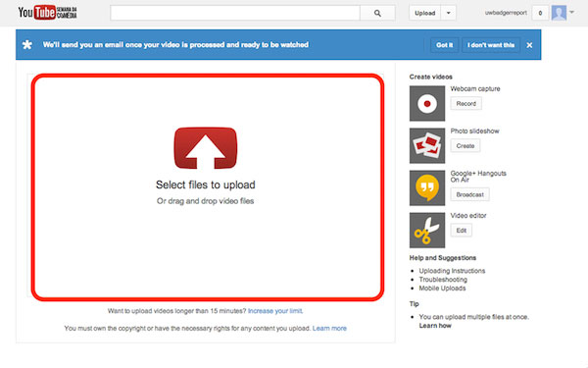Open the Increase your limit link

(275, 311)
